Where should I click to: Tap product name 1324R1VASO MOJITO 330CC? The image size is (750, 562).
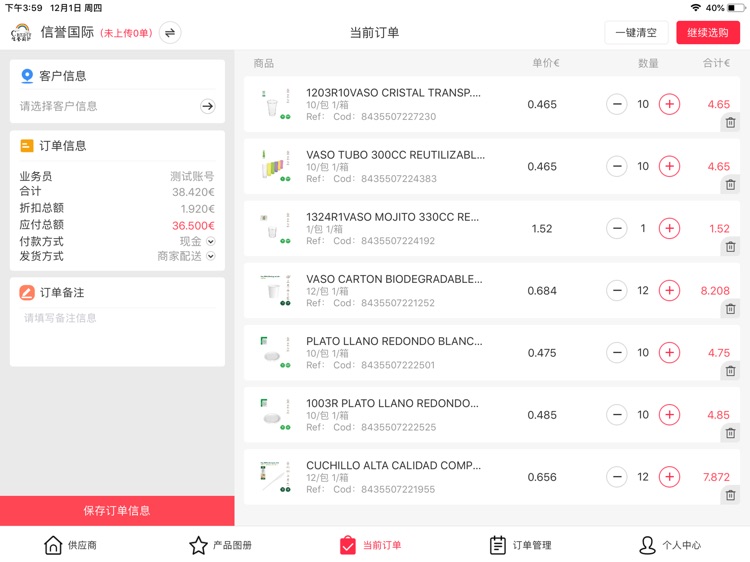[392, 217]
